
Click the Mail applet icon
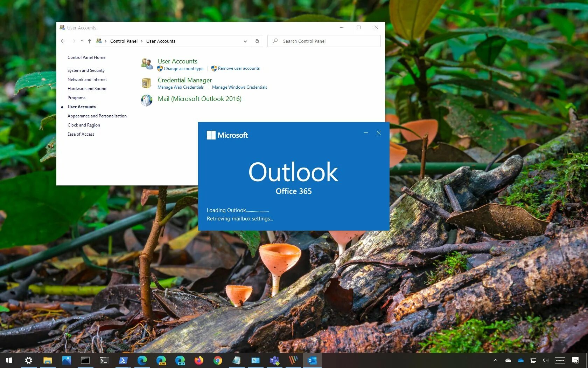pos(147,100)
